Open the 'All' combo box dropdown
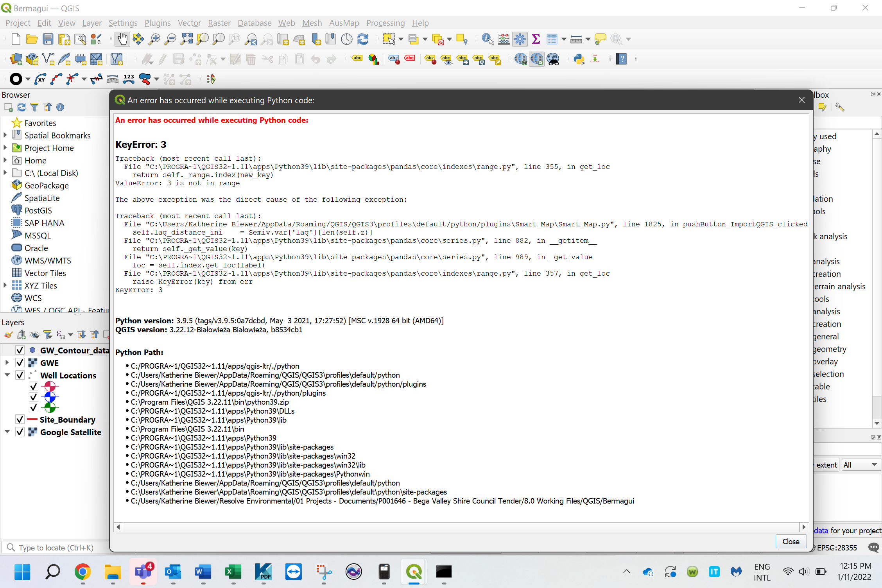The image size is (882, 588). (x=860, y=465)
